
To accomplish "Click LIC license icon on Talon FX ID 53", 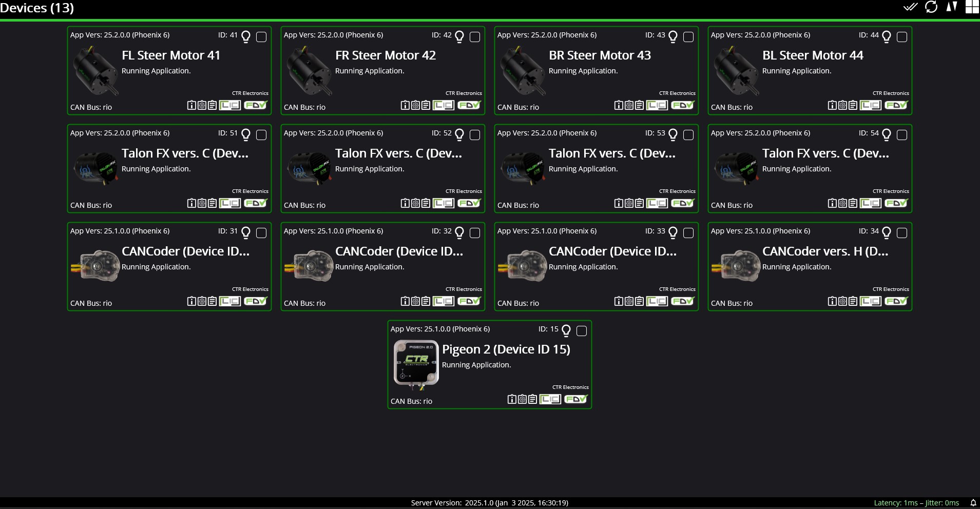I will click(x=657, y=203).
